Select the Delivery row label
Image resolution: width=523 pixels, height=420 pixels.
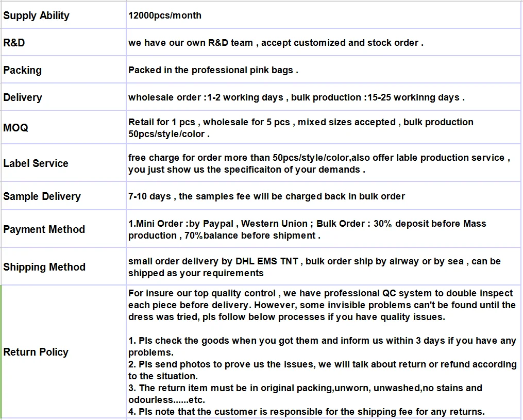coord(23,97)
